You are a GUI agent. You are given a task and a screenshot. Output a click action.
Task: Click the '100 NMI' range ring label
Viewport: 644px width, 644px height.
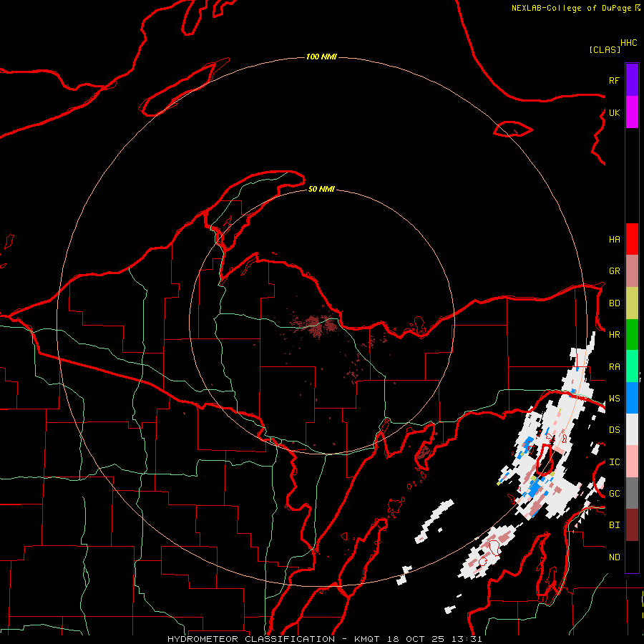pos(321,57)
